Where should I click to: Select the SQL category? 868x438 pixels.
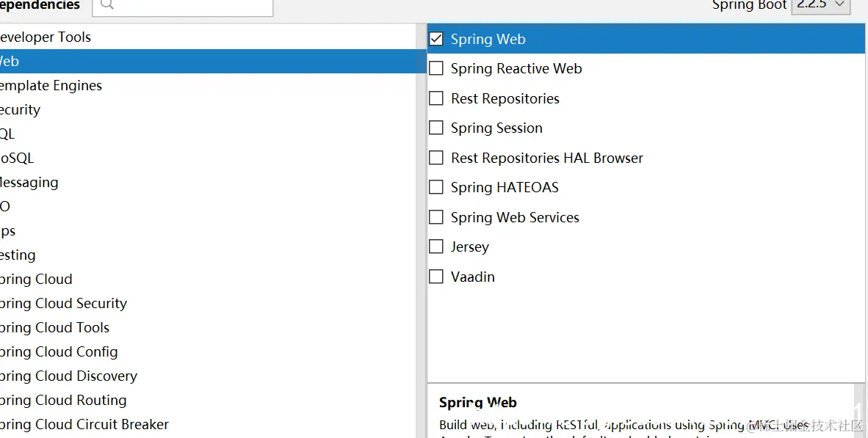pyautogui.click(x=209, y=134)
